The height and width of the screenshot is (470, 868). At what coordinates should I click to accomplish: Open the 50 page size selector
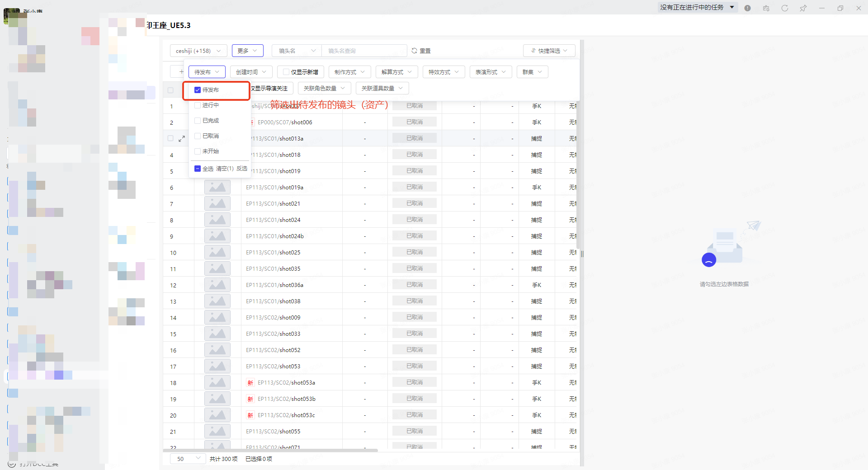click(188, 459)
